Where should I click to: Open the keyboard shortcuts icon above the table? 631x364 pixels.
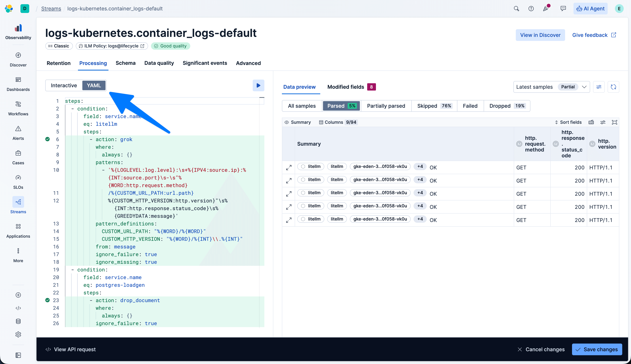point(591,122)
